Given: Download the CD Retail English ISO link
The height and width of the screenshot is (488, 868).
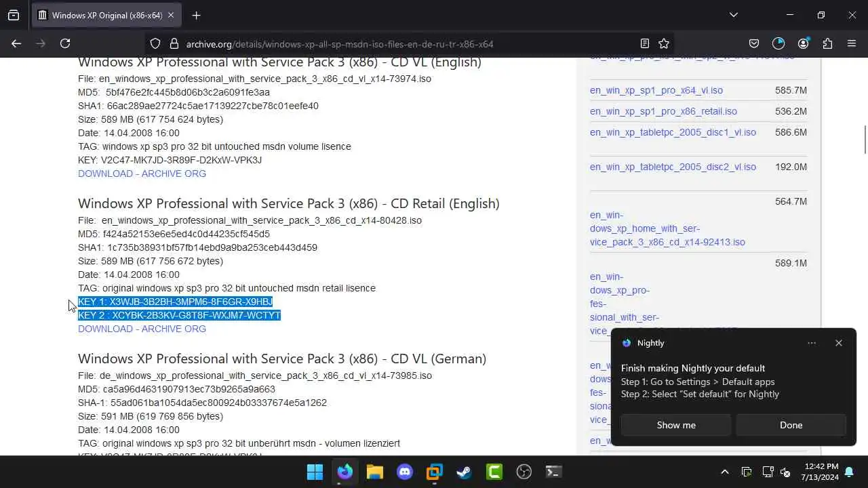Looking at the screenshot, I should pyautogui.click(x=142, y=329).
